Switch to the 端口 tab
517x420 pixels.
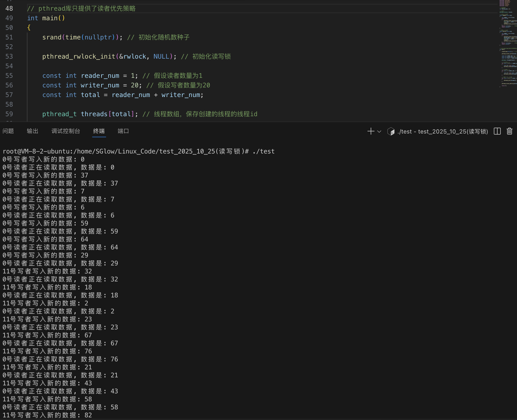123,131
